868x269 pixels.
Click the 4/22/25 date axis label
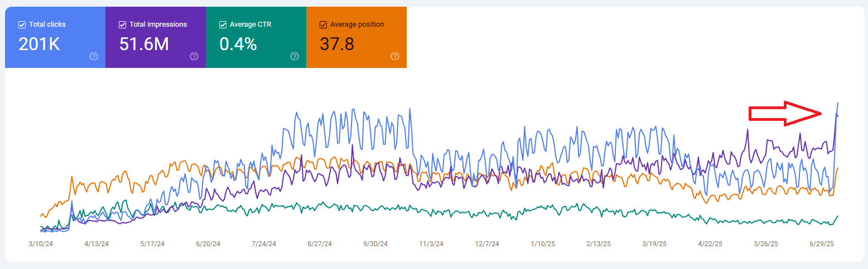pyautogui.click(x=710, y=244)
